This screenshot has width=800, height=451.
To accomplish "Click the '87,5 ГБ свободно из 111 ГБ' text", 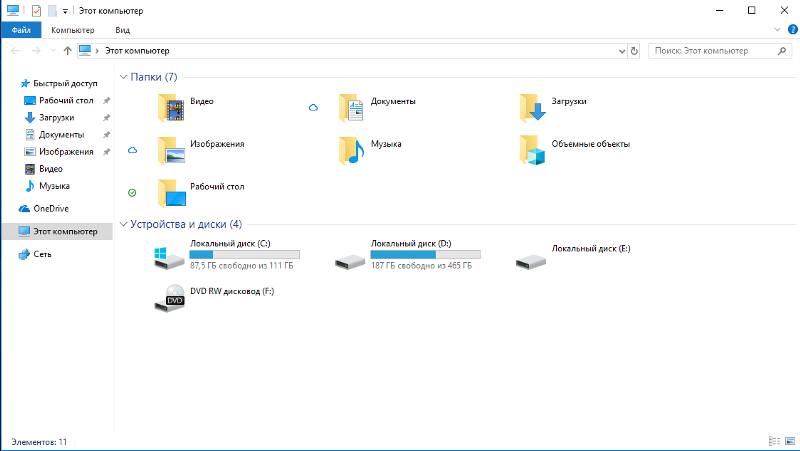I will (x=242, y=266).
